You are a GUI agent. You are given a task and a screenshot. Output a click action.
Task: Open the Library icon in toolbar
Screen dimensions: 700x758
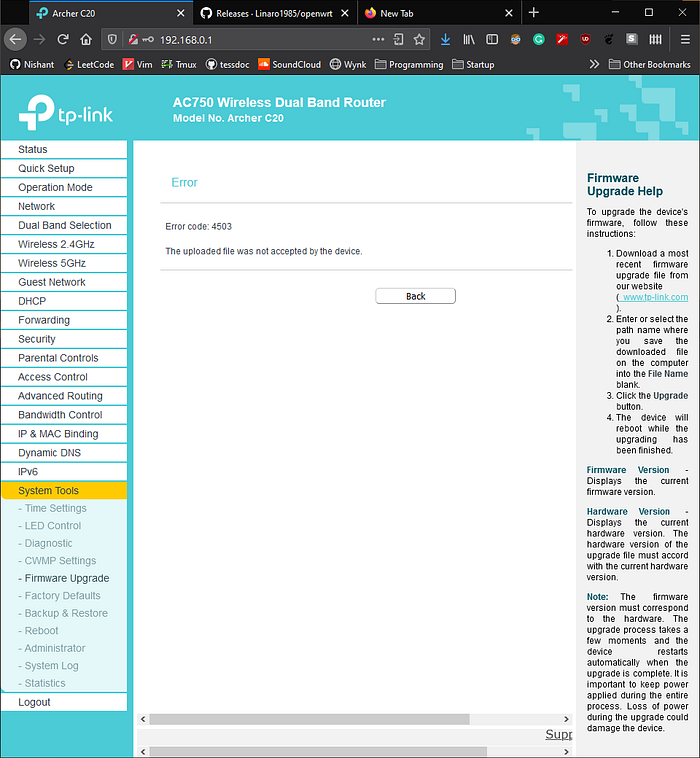pos(469,40)
